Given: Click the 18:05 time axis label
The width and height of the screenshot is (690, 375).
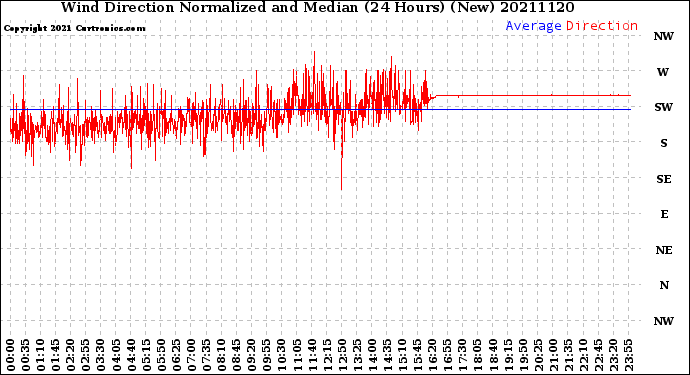Looking at the screenshot, I should coord(478,355).
